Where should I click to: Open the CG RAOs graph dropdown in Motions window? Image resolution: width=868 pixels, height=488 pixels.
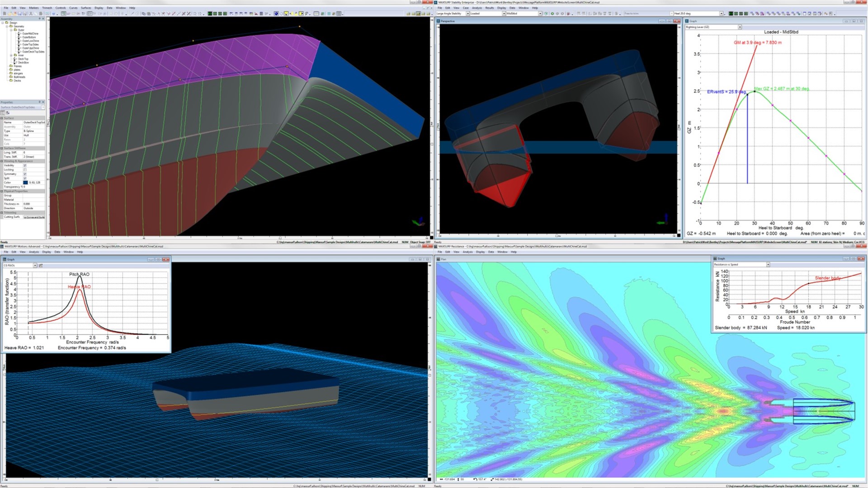pyautogui.click(x=35, y=266)
